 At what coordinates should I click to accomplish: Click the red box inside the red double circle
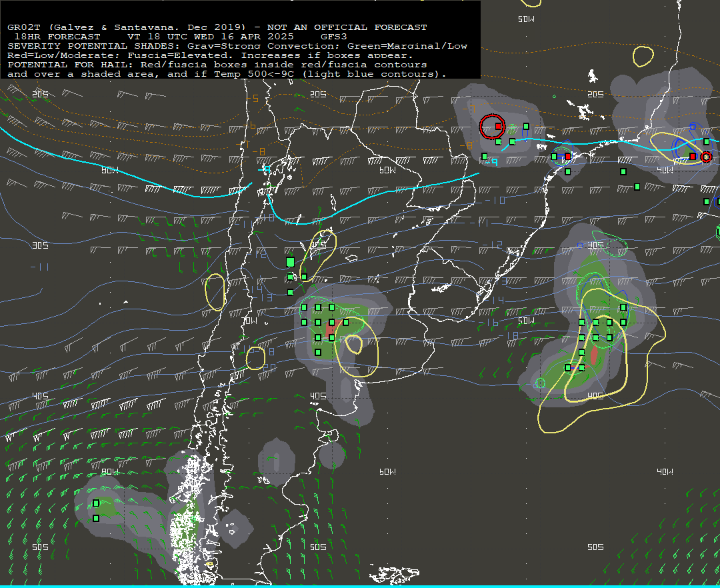coord(498,126)
